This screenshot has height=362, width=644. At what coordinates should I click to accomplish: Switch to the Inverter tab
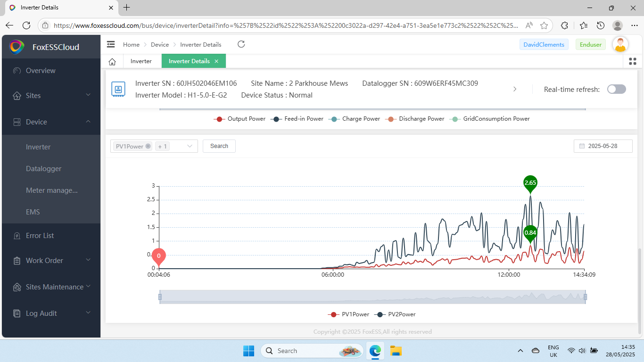pyautogui.click(x=141, y=61)
